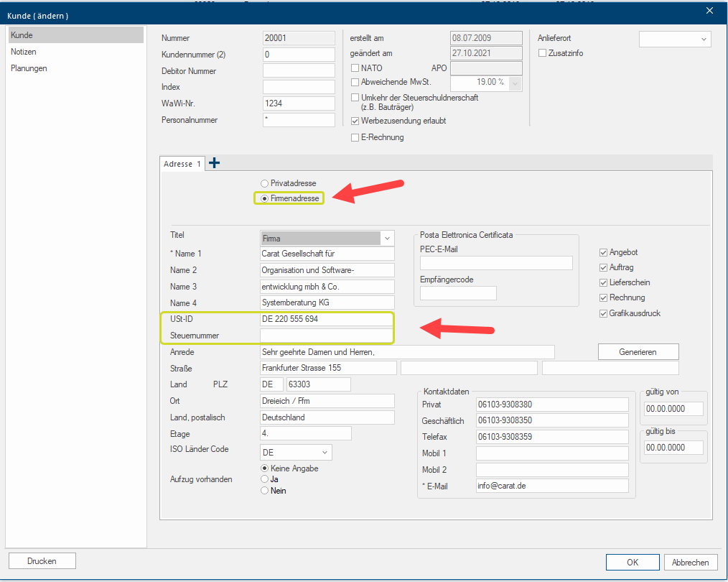The image size is (728, 582).
Task: Choose Ja for Aufzug vorhanden
Action: 265,479
